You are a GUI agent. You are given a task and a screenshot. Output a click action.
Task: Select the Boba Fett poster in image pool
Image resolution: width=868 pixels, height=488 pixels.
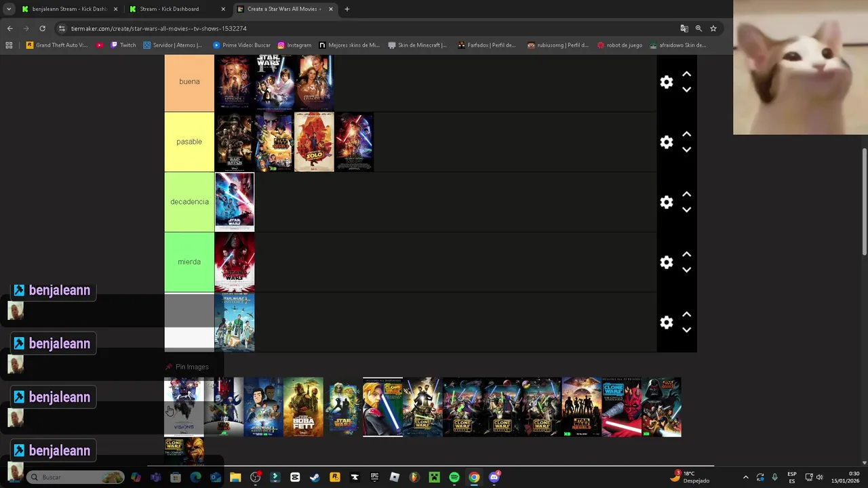(x=303, y=407)
